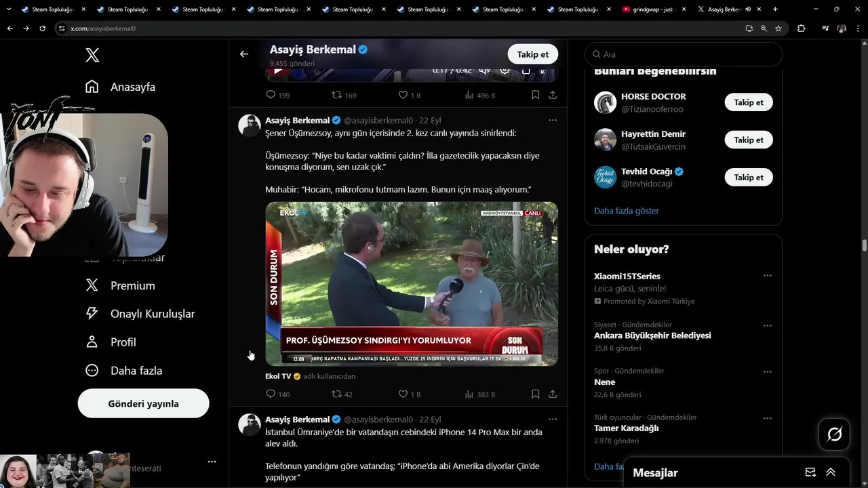This screenshot has width=868, height=488.
Task: Mute the audio on Asayiş Berkemal tab
Action: pos(749,9)
